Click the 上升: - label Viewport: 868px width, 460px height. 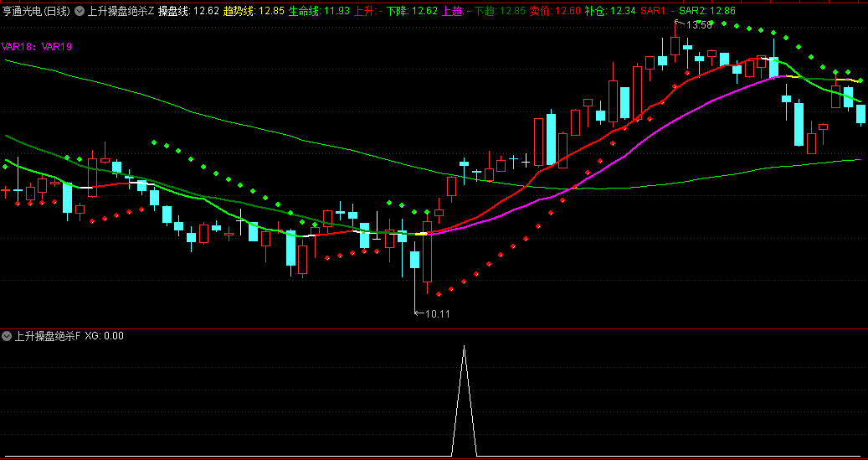pos(368,11)
